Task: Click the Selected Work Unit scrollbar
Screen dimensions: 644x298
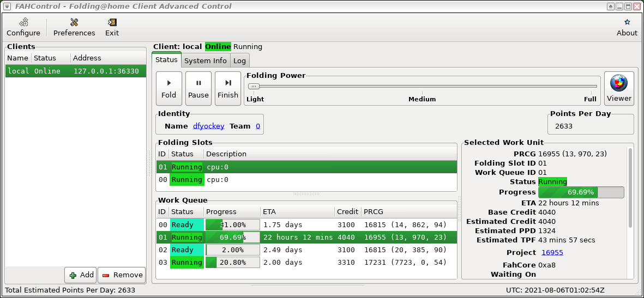Action: [x=630, y=187]
